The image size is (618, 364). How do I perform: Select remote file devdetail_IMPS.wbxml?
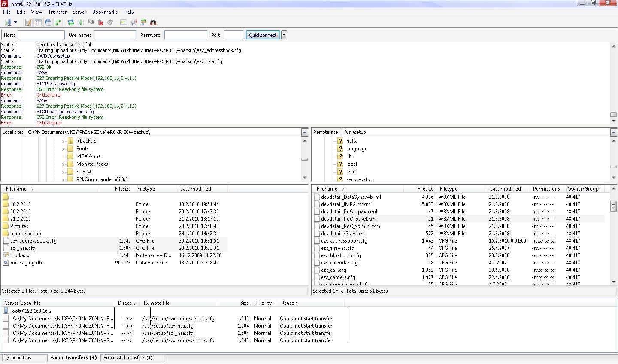pos(459,204)
